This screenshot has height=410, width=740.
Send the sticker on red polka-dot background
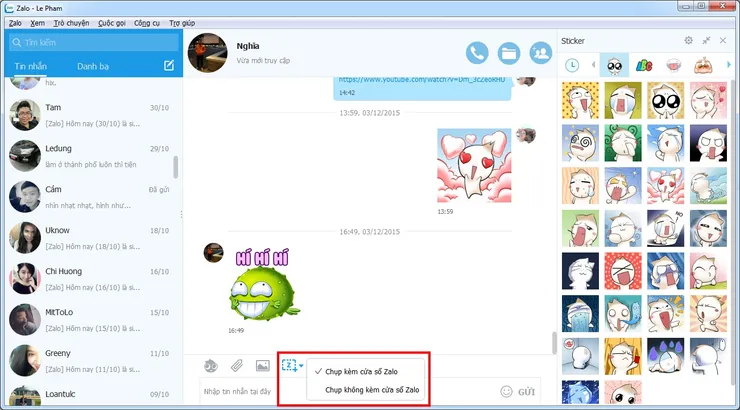tap(623, 271)
